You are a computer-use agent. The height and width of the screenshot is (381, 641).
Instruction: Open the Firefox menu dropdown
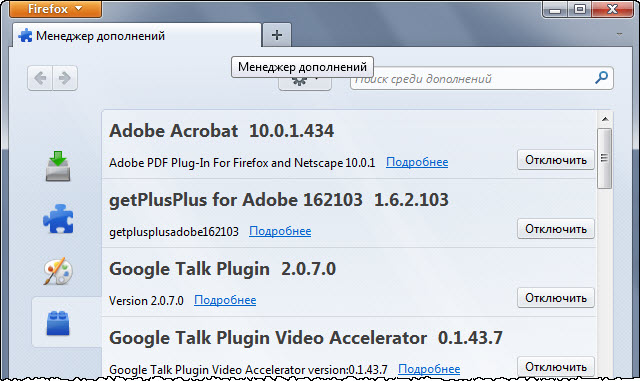(55, 9)
